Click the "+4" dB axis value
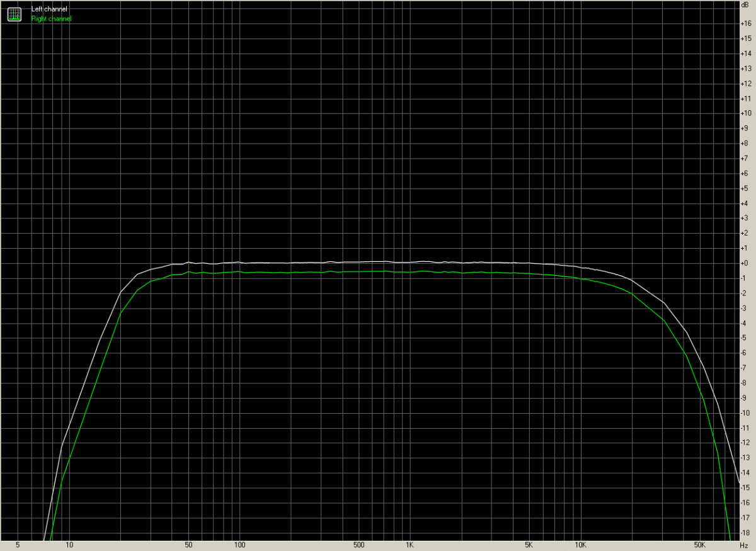The width and height of the screenshot is (756, 551). 745,203
